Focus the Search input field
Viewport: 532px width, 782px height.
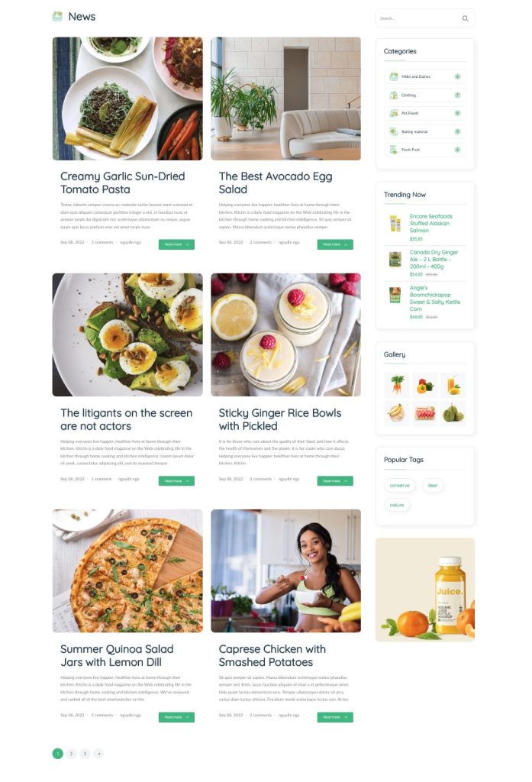pos(418,18)
